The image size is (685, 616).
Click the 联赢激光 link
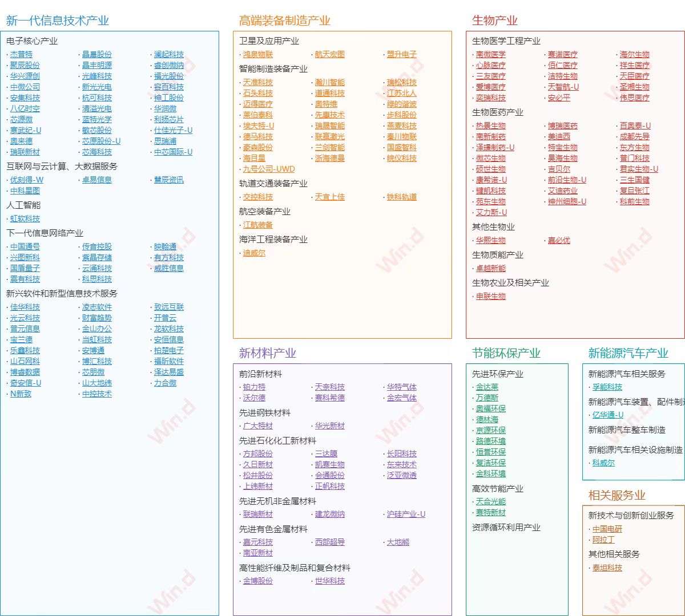[330, 137]
